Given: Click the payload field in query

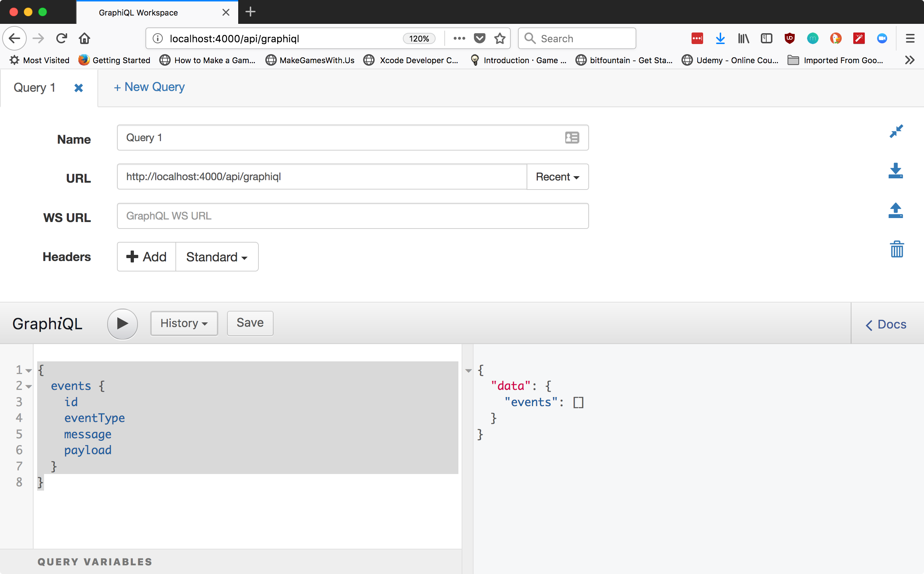Looking at the screenshot, I should tap(88, 450).
